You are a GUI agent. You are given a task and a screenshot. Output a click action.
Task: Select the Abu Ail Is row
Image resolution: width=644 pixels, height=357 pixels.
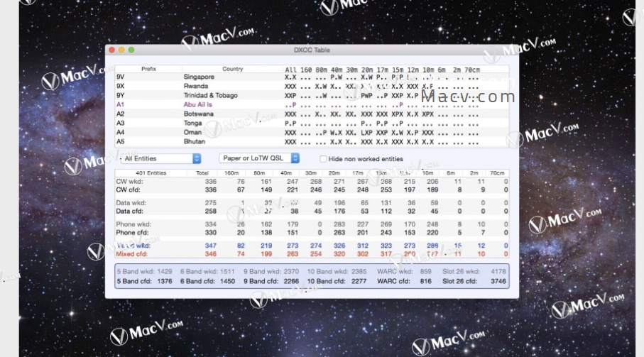(312, 104)
